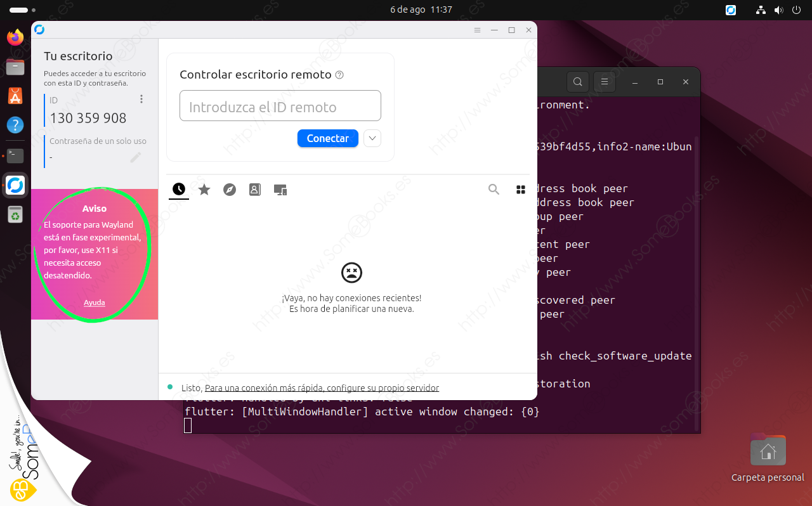Open the Carpeta personal desktop folder

click(768, 458)
